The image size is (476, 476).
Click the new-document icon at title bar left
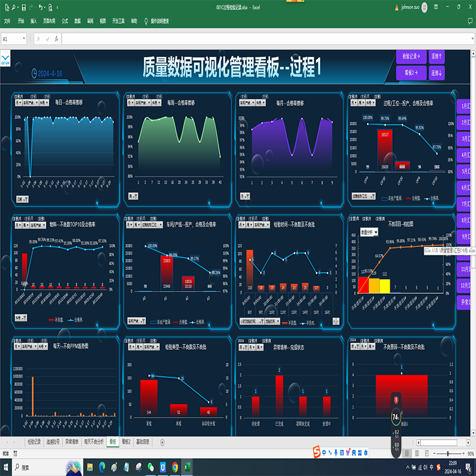[x=7, y=7]
